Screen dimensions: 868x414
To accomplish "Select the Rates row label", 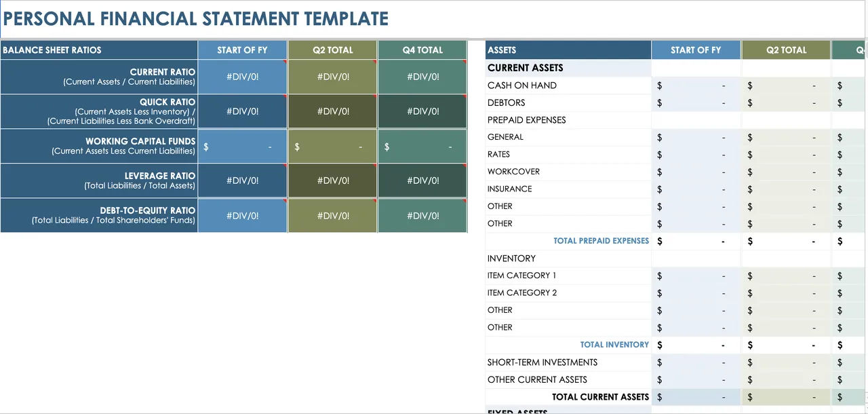I will click(568, 155).
